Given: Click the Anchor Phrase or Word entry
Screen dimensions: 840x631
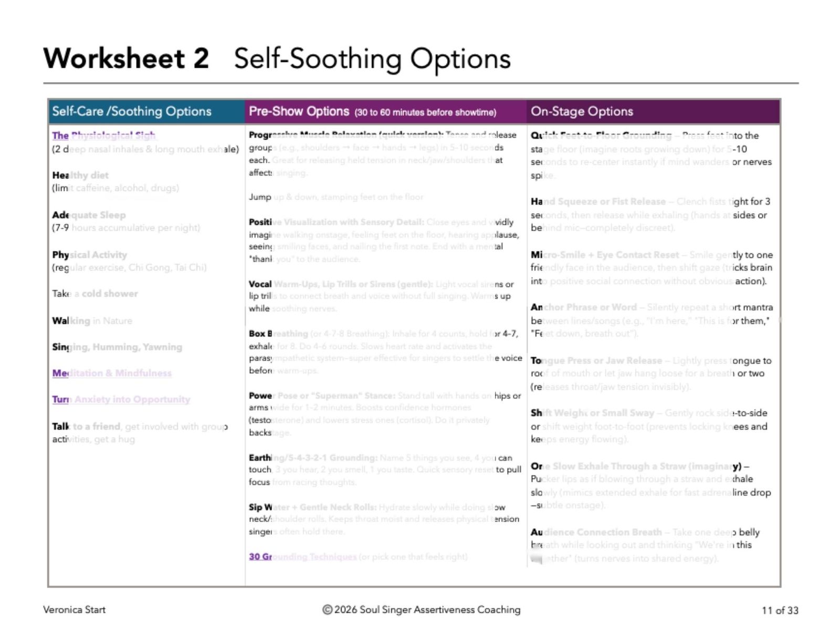Looking at the screenshot, I should tap(584, 307).
